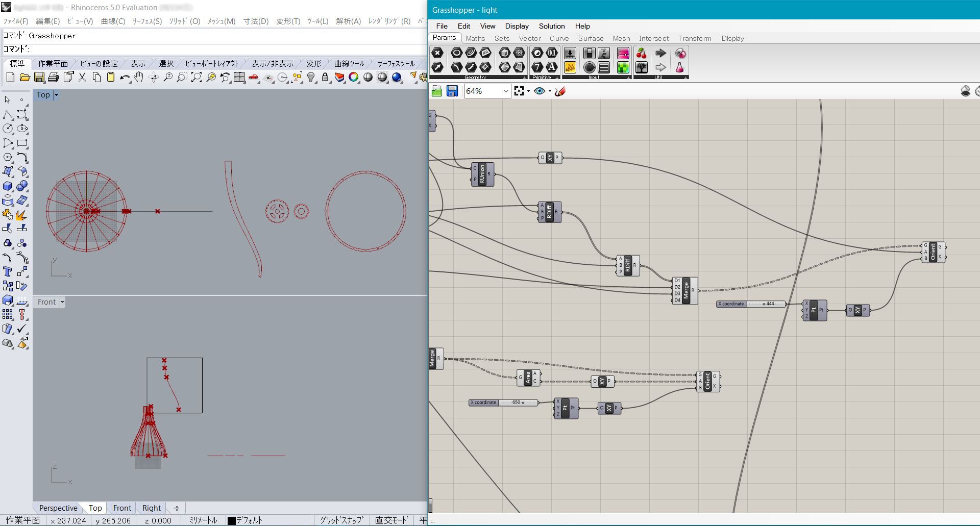Click the Undo arrow icon
980x526 pixels.
125,78
